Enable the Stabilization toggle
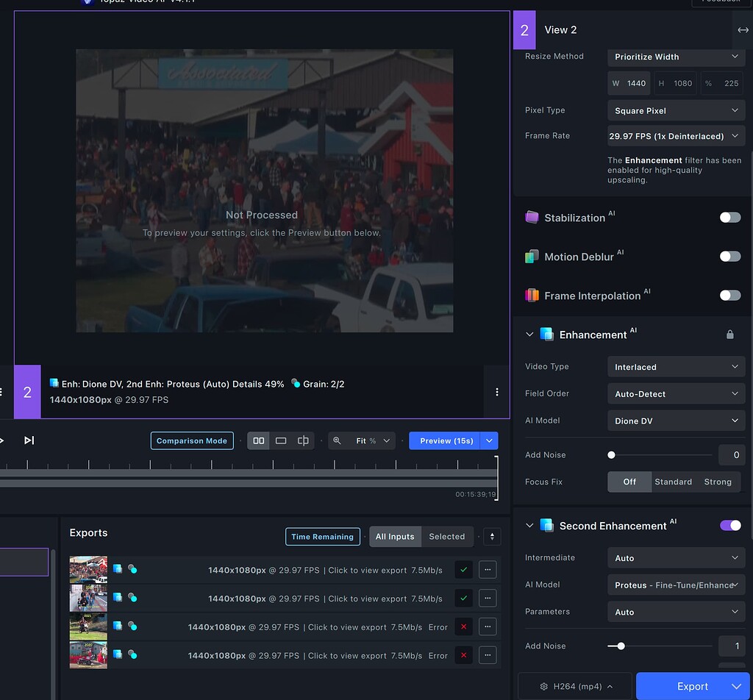 point(729,217)
